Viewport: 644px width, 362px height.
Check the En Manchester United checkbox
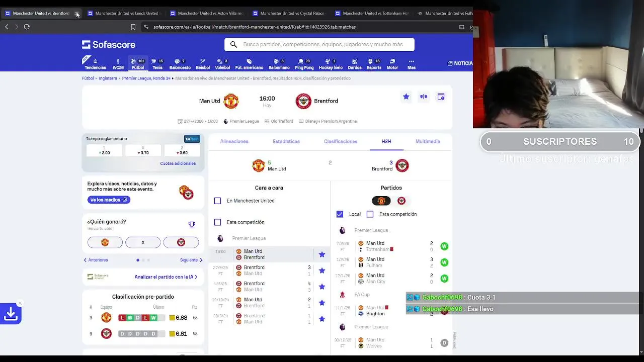(217, 201)
